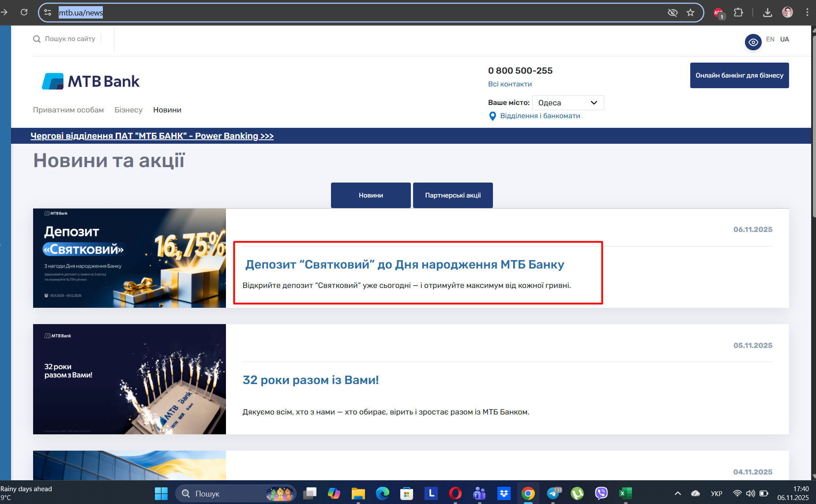This screenshot has width=816, height=504.
Task: Click the forward navigation arrow
Action: click(x=4, y=12)
